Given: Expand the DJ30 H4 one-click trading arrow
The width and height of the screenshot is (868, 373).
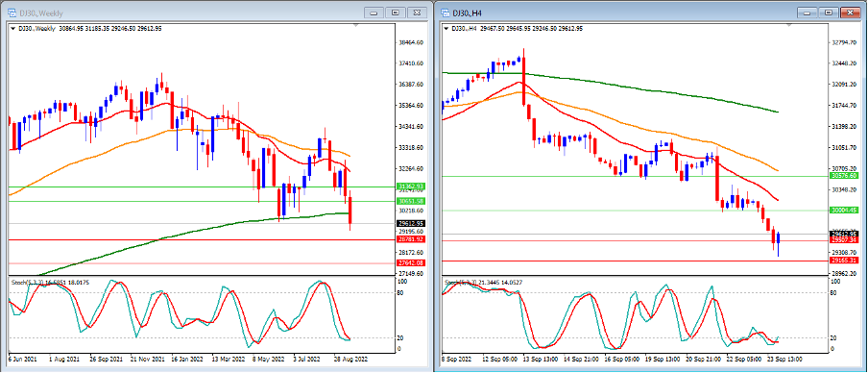Looking at the screenshot, I should (x=447, y=28).
